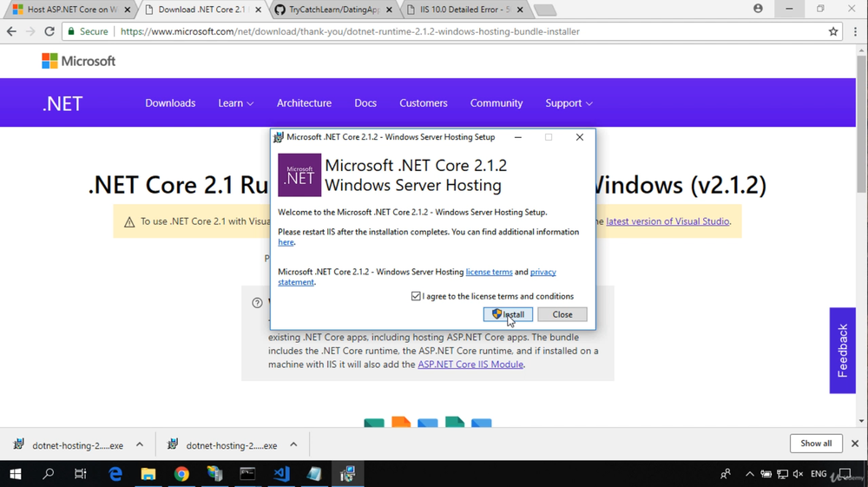This screenshot has height=487, width=868.
Task: Open Visual Studio Code from taskbar
Action: pyautogui.click(x=281, y=474)
